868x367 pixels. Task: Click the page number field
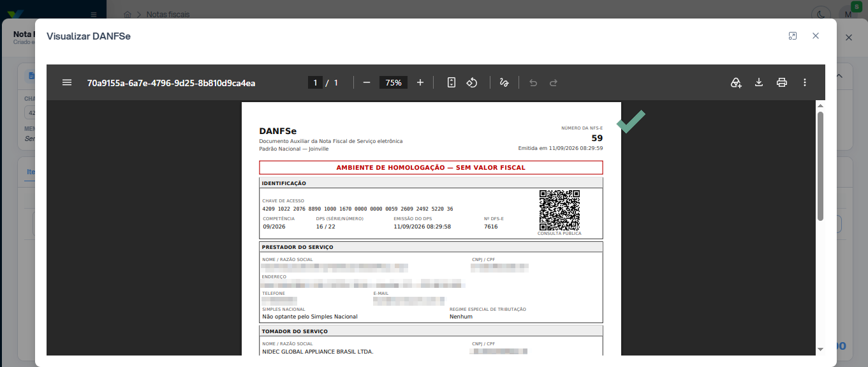click(x=315, y=82)
